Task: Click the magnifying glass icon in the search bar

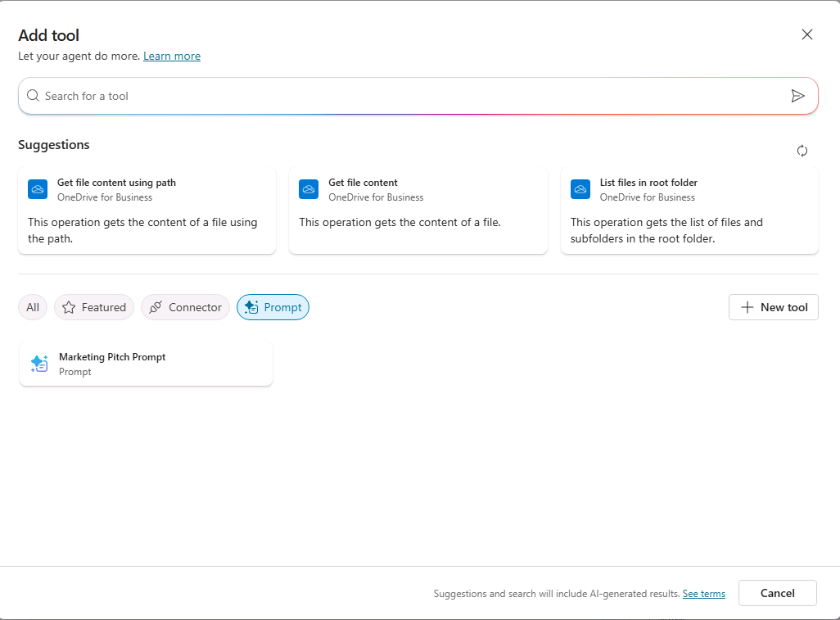Action: 33,95
